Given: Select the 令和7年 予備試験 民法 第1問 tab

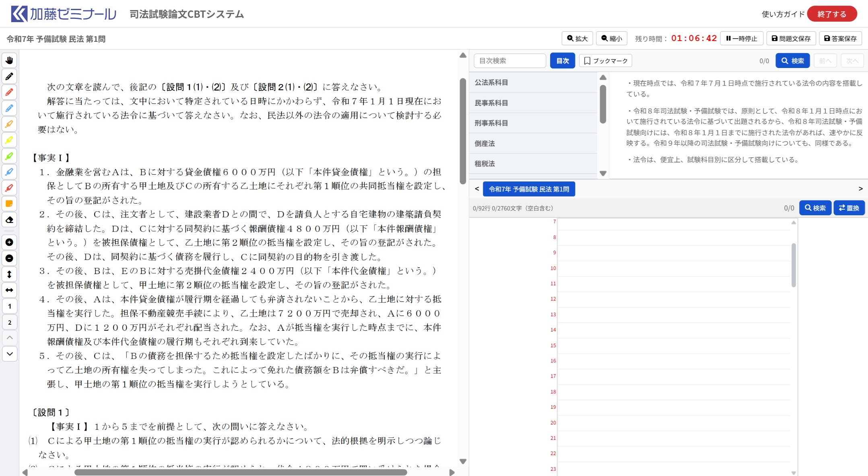Looking at the screenshot, I should (528, 189).
